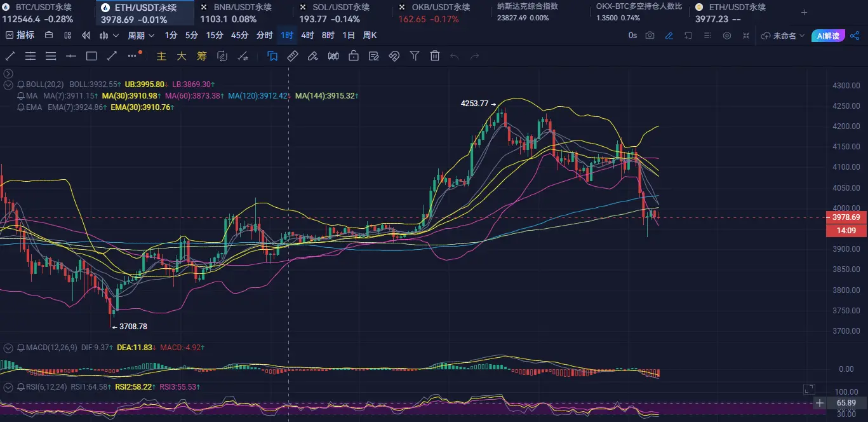Click the redo arrow

pyautogui.click(x=474, y=56)
